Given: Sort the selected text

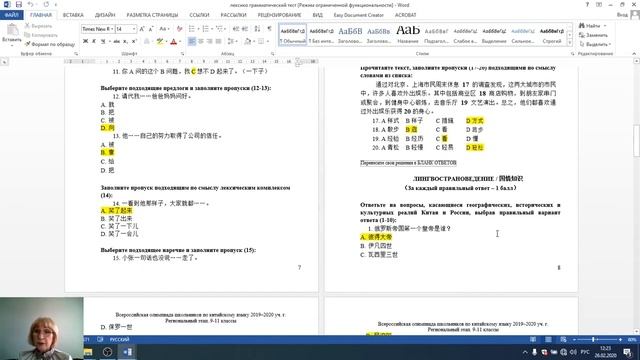Looking at the screenshot, I should [257, 29].
